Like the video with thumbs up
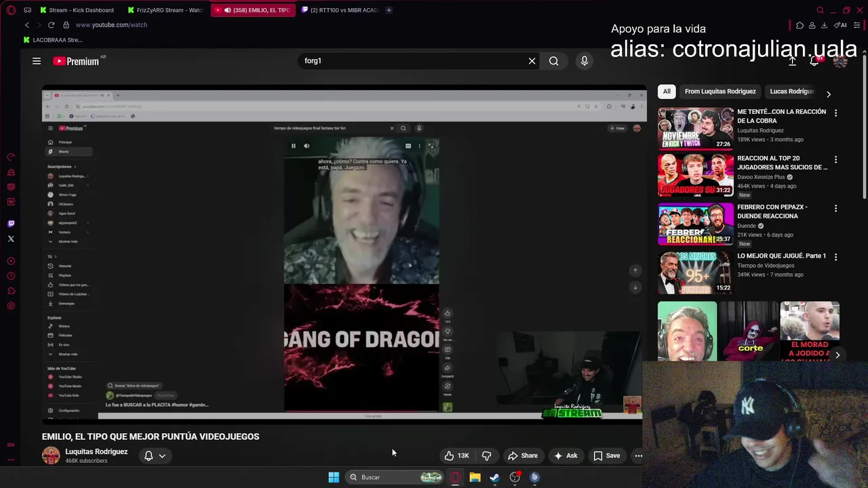This screenshot has height=488, width=868. pos(456,455)
